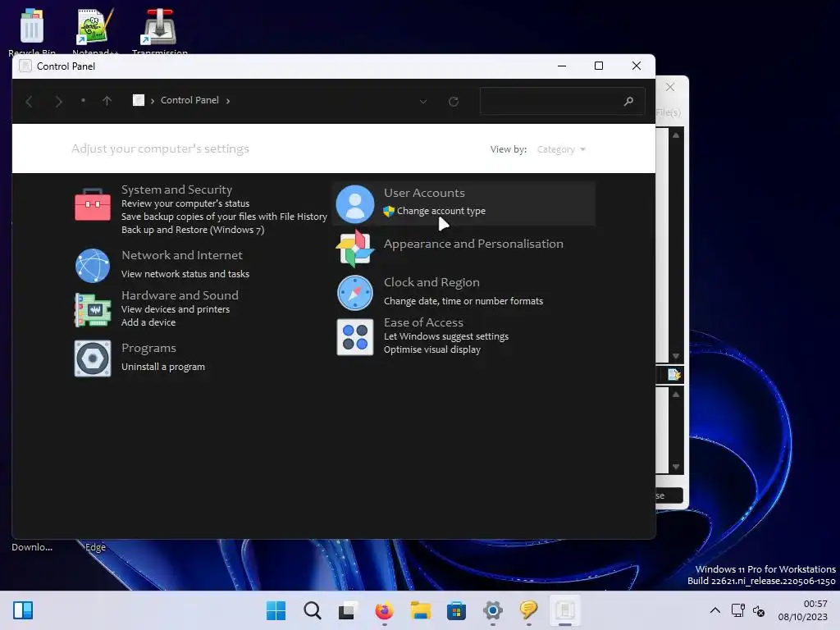The width and height of the screenshot is (840, 630).
Task: Expand the chevron after Control Panel breadcrumb
Action: (x=228, y=101)
